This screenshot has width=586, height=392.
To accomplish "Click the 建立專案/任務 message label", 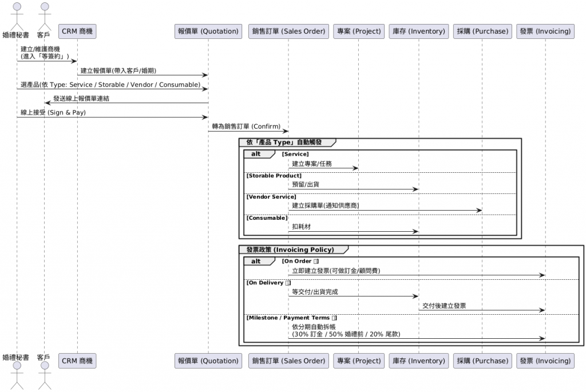I will [x=312, y=164].
